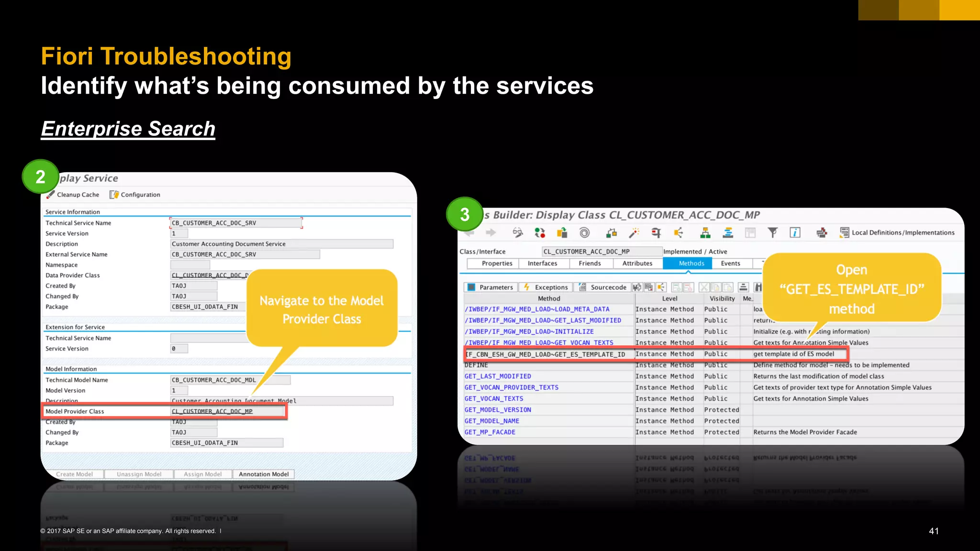Open the GET_MP_FACADE method

pyautogui.click(x=490, y=432)
